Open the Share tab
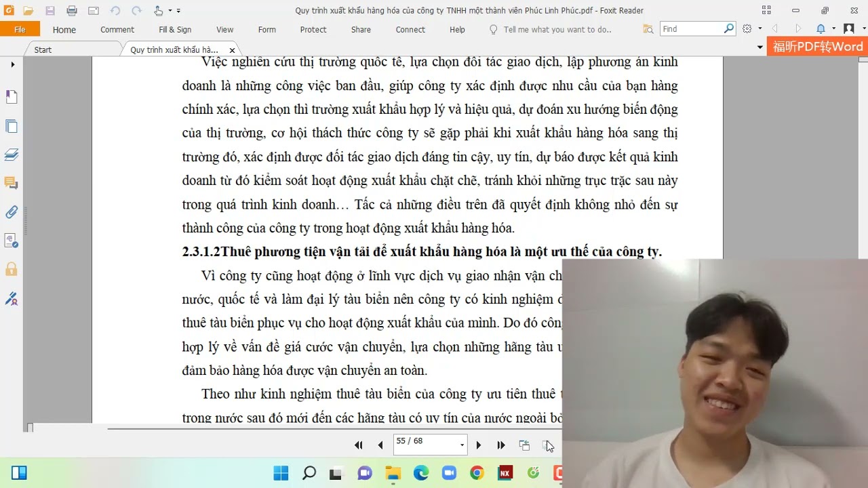The height and width of the screenshot is (488, 868). (x=361, y=29)
